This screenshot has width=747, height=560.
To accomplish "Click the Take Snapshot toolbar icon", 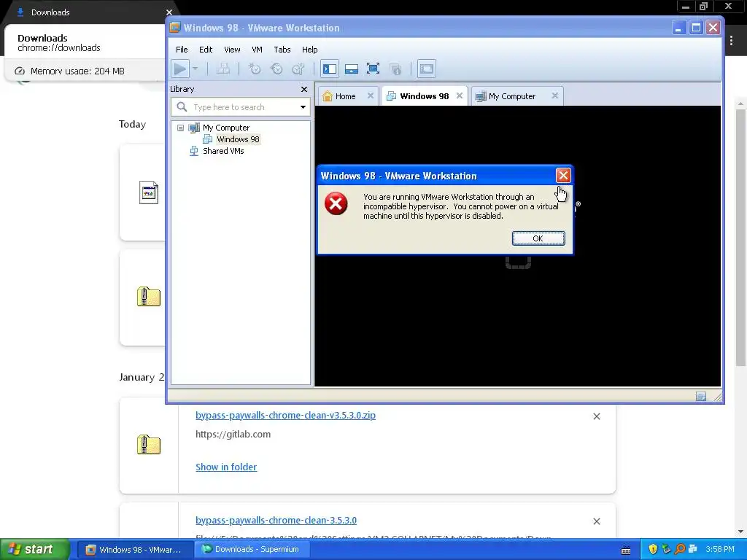I will (255, 69).
